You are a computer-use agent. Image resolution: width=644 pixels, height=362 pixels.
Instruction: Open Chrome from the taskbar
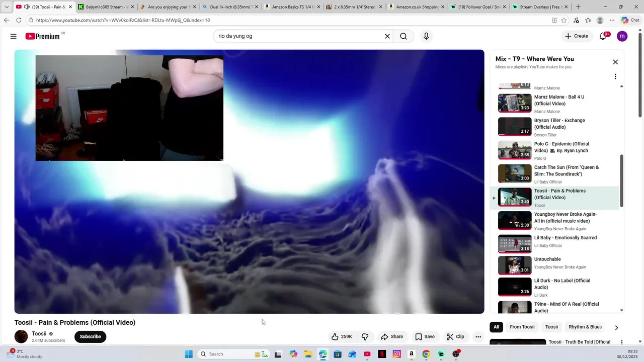426,354
